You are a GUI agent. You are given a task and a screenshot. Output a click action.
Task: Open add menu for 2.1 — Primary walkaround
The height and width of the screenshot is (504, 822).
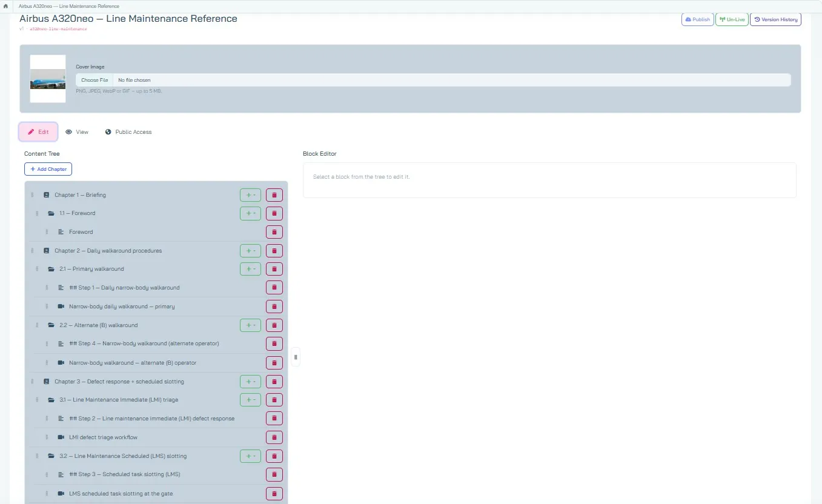(x=250, y=269)
